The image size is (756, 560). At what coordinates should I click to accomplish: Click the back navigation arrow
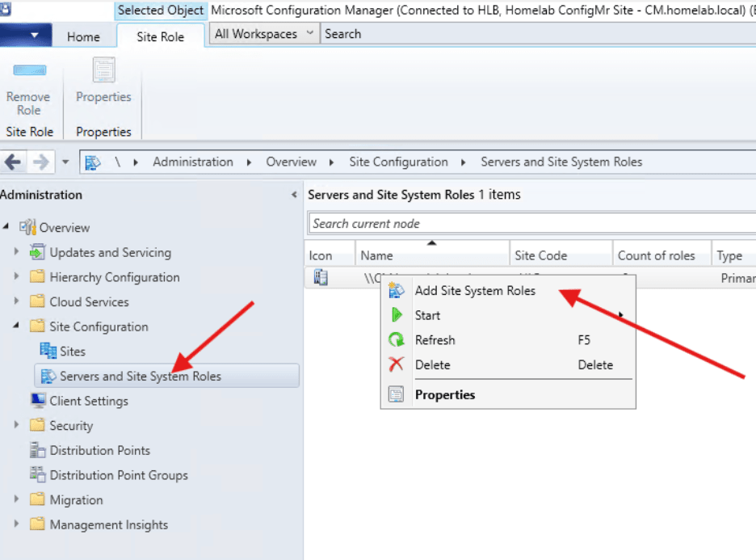13,162
